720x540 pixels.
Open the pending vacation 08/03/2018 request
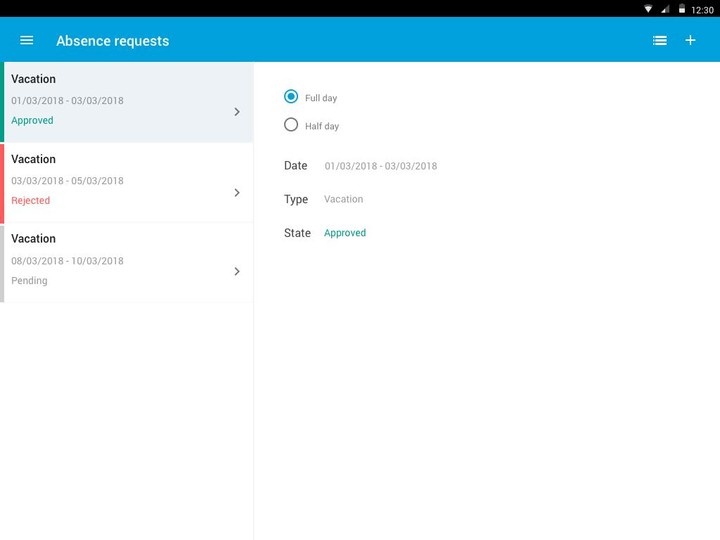pos(120,261)
